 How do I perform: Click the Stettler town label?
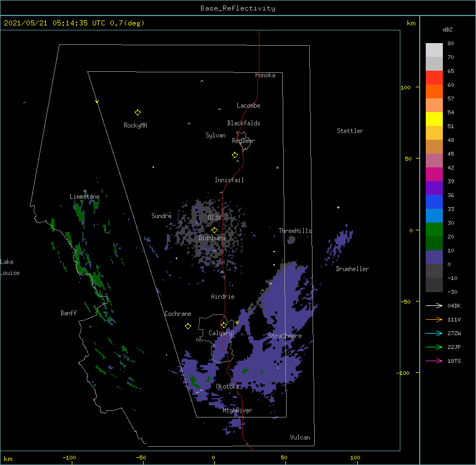point(350,131)
